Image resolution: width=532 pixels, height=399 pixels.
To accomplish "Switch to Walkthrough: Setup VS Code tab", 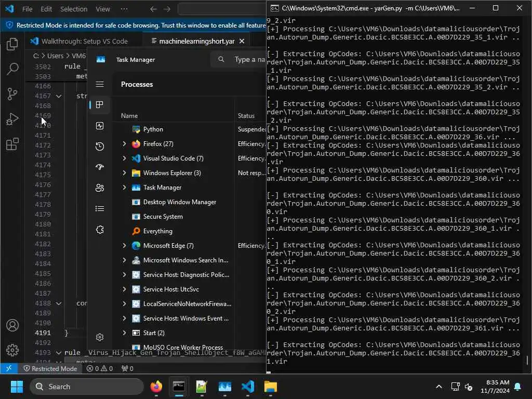I will tap(79, 41).
